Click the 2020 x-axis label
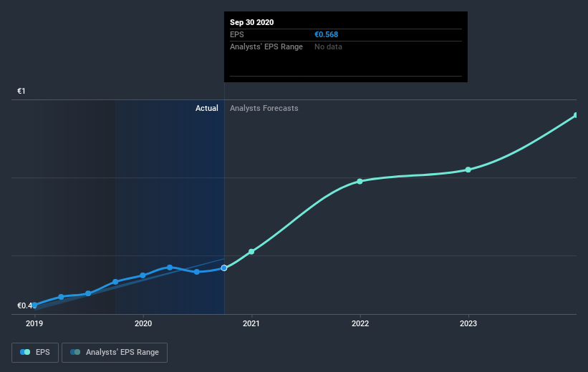This screenshot has height=372, width=588. [x=143, y=323]
